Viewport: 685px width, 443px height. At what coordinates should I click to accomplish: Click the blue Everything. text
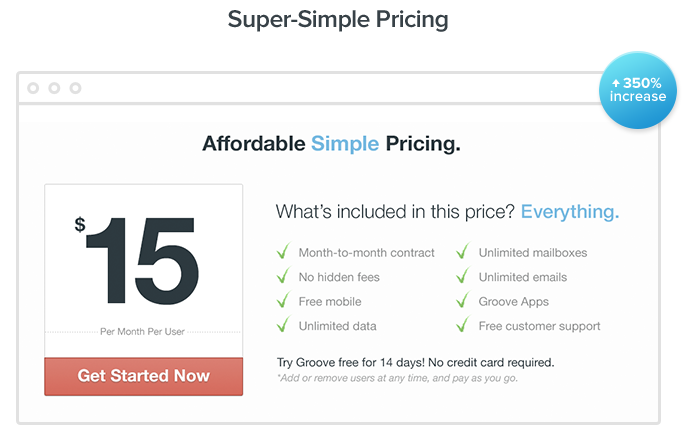click(570, 212)
